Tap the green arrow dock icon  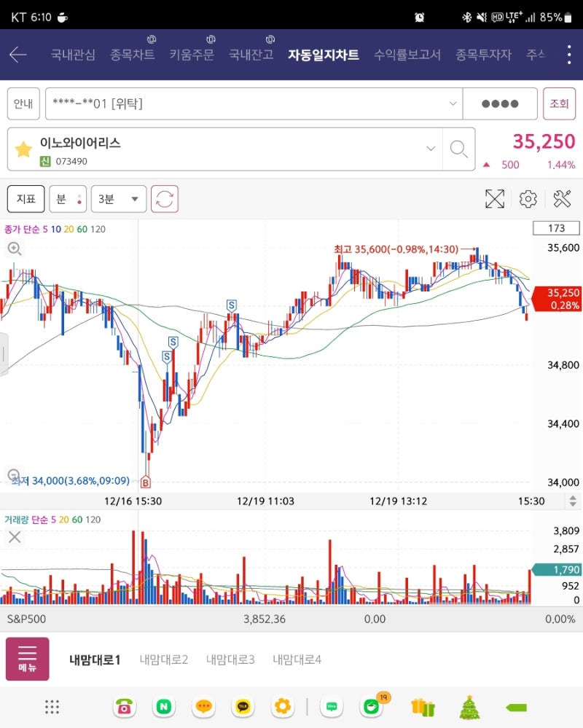pos(516,708)
